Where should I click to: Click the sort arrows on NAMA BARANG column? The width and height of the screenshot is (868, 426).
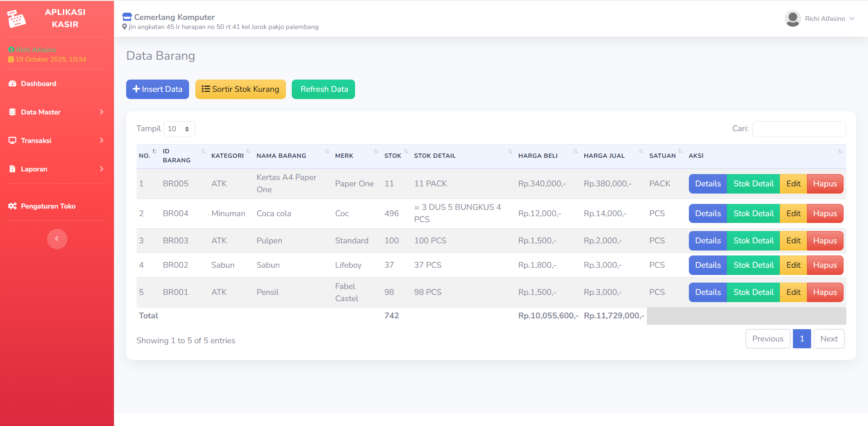point(327,151)
